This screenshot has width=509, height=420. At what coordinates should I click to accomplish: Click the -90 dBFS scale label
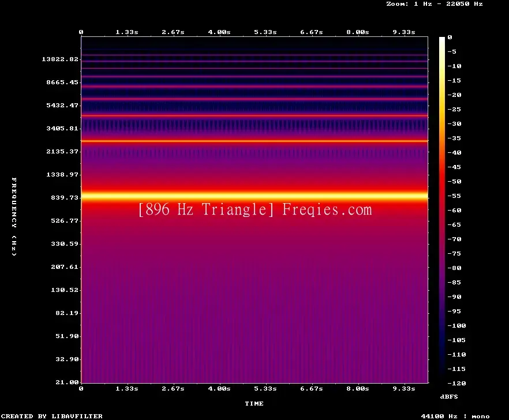coord(454,297)
